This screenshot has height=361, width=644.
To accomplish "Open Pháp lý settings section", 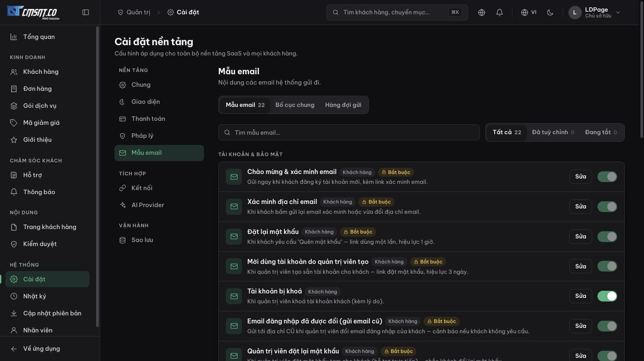I will (159, 136).
